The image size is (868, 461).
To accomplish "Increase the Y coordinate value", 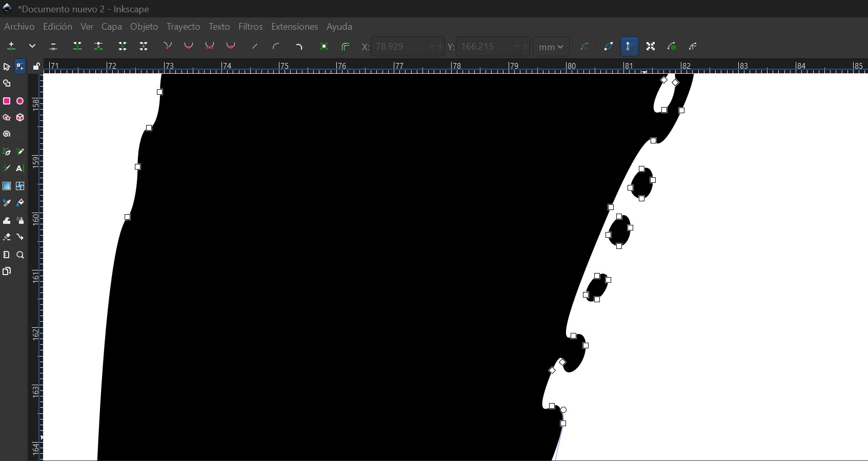I will point(525,47).
